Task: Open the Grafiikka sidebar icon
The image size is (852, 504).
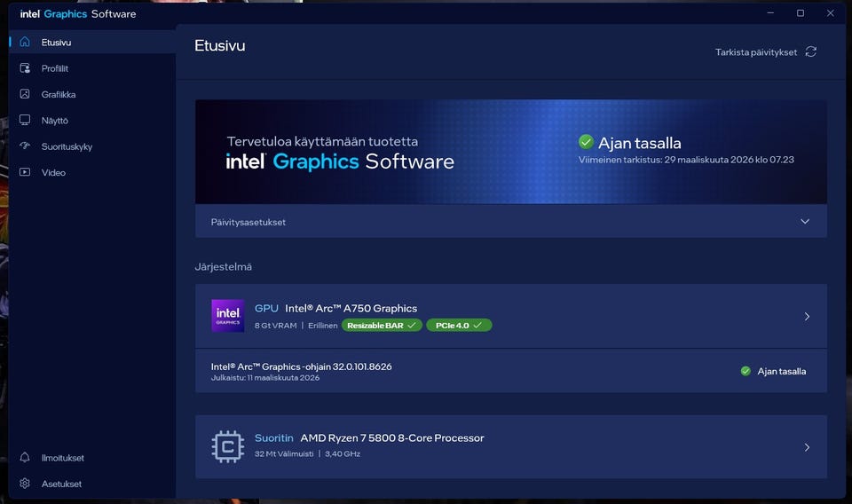Action: click(x=25, y=94)
